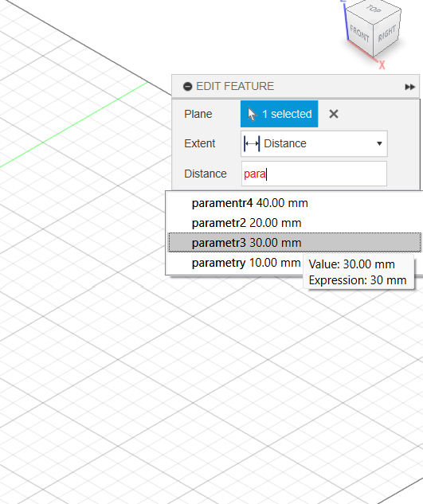Click the TOP face of ViewCube
The image size is (423, 504).
pos(374,10)
